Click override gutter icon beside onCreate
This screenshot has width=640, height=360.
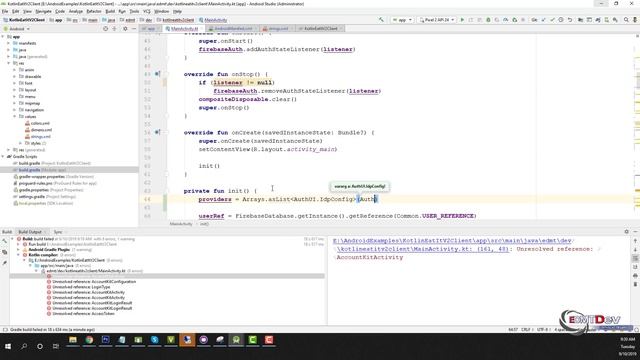point(157,132)
